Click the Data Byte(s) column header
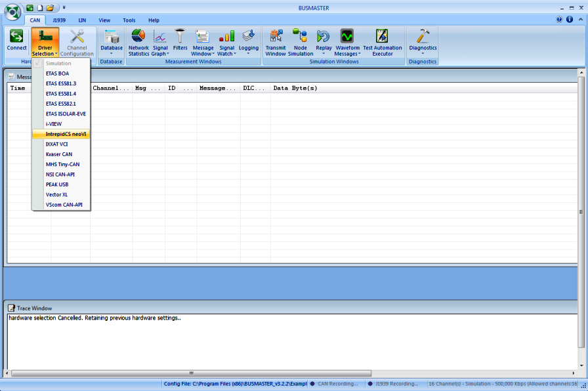Image resolution: width=588 pixels, height=391 pixels. 295,88
